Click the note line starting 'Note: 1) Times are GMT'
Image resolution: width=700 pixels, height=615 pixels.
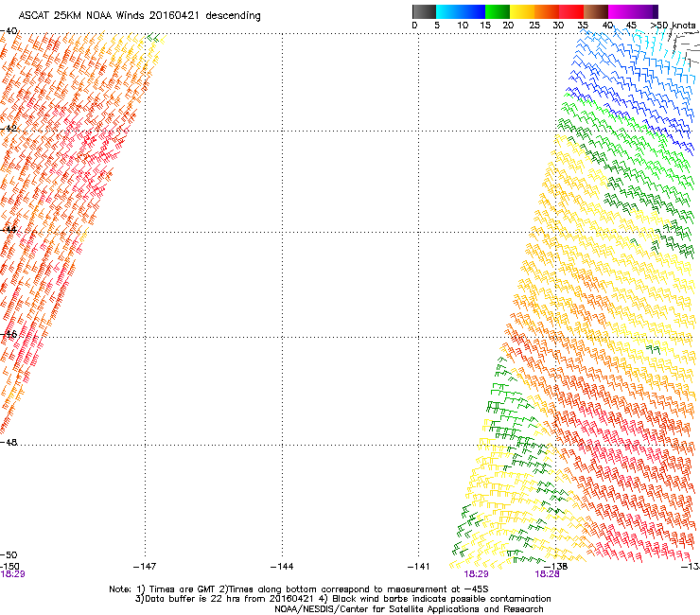click(x=299, y=589)
